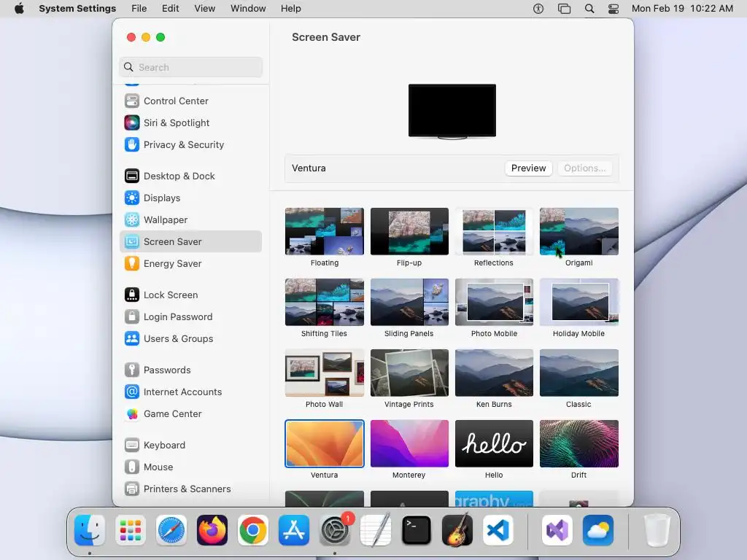Open the File menu

[139, 9]
